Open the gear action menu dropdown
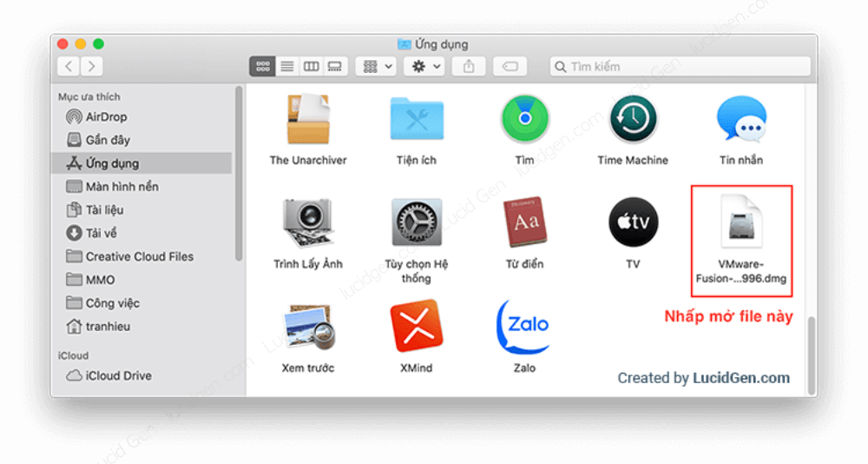The height and width of the screenshot is (464, 868). [x=424, y=67]
